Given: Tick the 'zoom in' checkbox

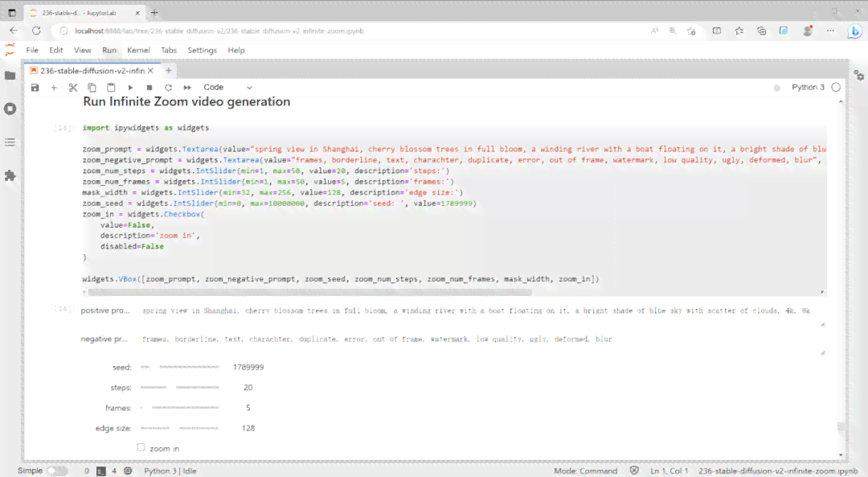Looking at the screenshot, I should tap(141, 447).
